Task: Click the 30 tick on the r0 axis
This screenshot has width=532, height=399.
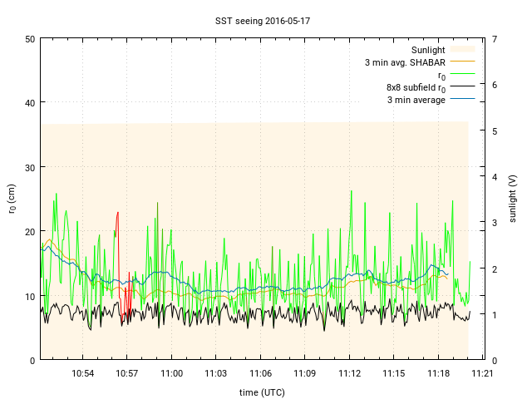Action: tap(29, 167)
